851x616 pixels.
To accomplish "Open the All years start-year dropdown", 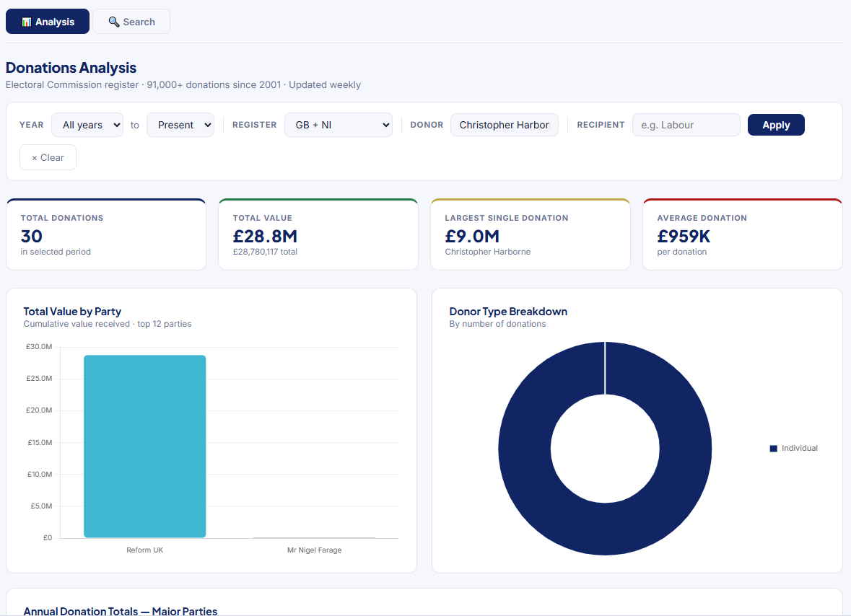I will 87,125.
